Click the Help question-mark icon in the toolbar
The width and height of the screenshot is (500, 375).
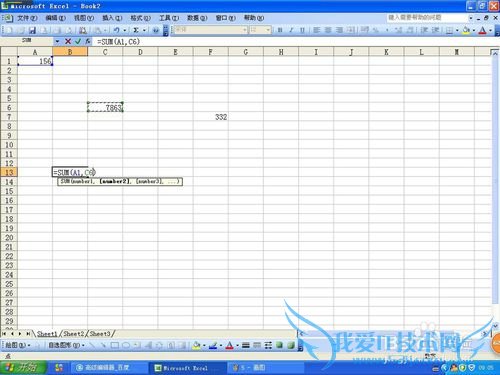(x=156, y=30)
